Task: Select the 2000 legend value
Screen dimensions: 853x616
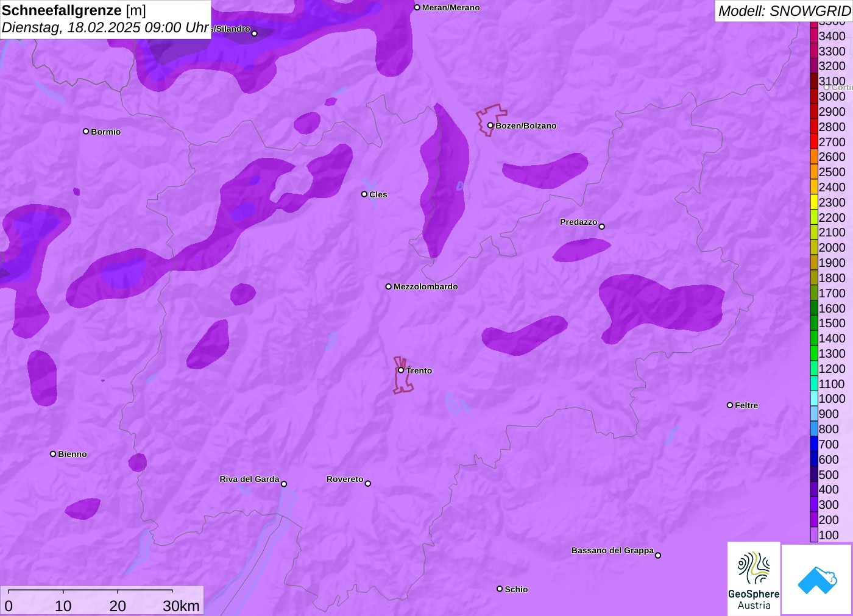Action: point(832,248)
